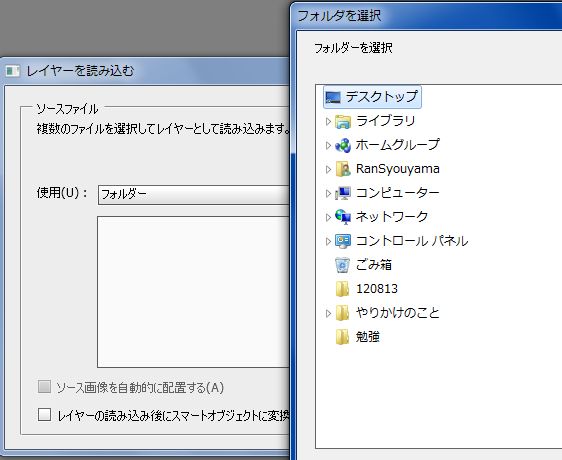Enable スマートオブジェクトに変換 checkbox

(45, 414)
